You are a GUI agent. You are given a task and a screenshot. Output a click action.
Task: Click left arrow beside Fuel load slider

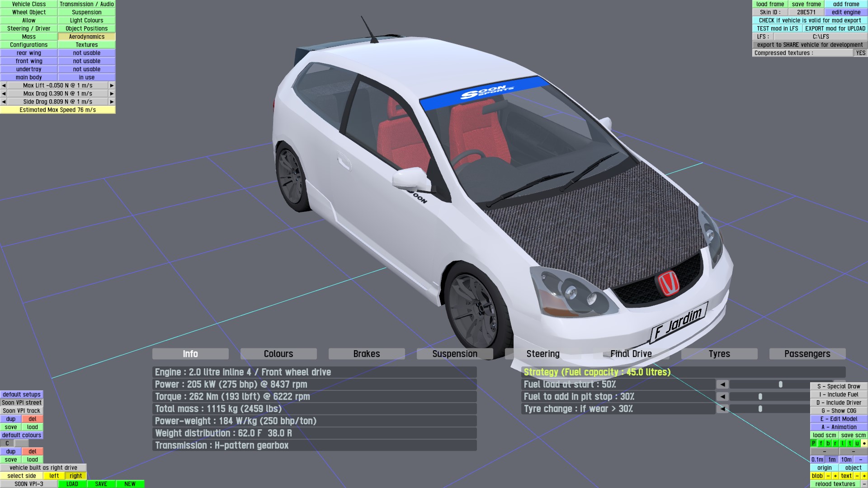tap(722, 385)
